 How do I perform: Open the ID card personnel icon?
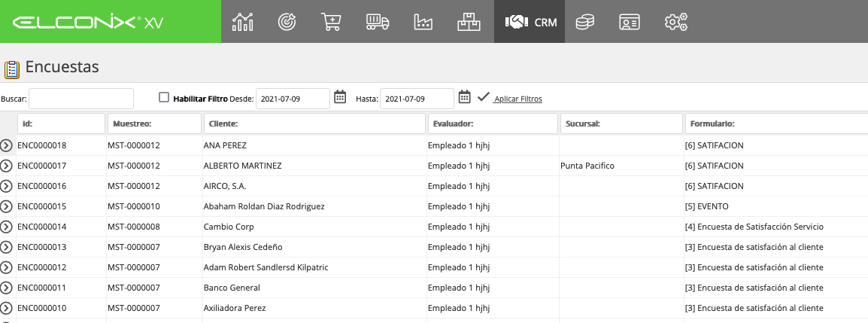pyautogui.click(x=630, y=22)
